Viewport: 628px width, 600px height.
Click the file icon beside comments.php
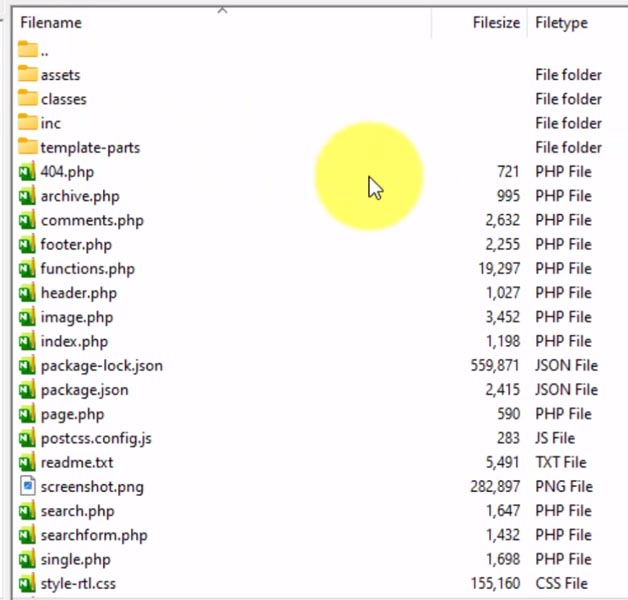coord(27,220)
